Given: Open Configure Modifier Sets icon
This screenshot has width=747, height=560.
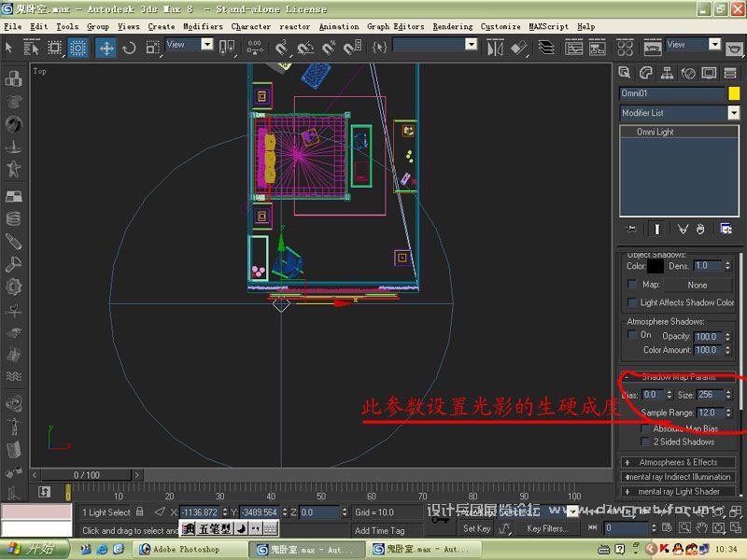Looking at the screenshot, I should 726,229.
